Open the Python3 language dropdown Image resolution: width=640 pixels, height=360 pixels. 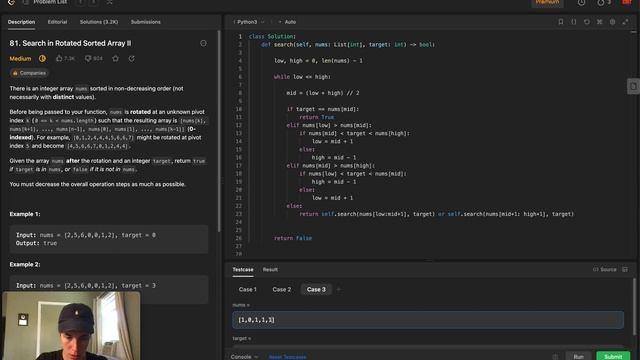coord(249,22)
